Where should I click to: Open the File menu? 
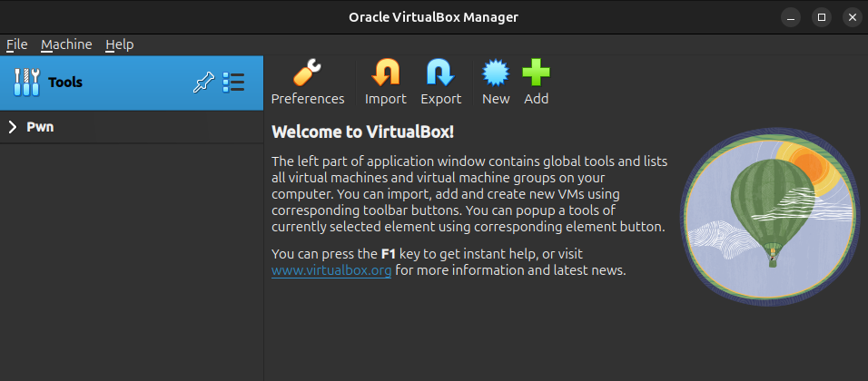pyautogui.click(x=16, y=44)
